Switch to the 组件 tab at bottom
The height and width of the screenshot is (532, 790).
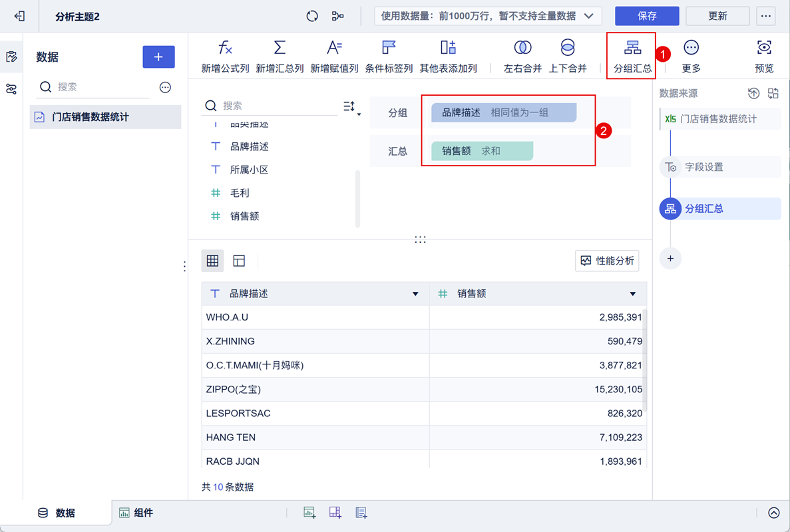[136, 512]
